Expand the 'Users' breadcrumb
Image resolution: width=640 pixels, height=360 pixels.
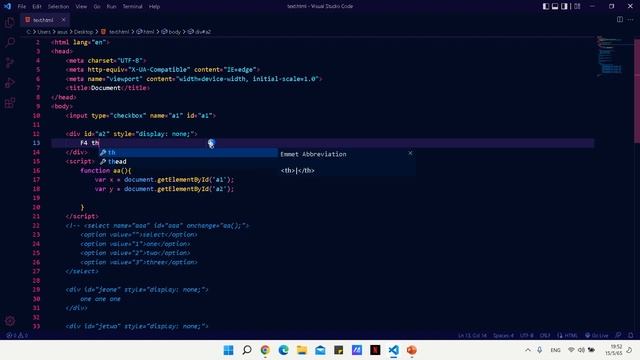[x=44, y=31]
